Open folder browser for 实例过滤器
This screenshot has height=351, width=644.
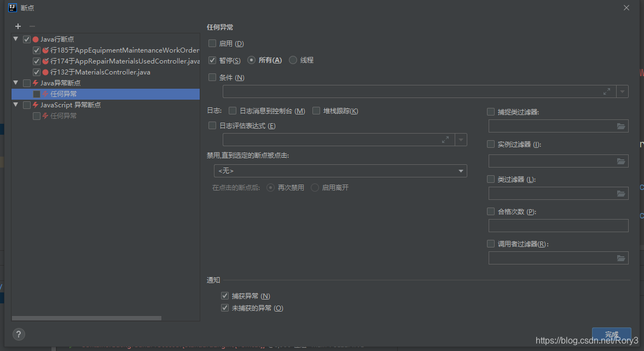pyautogui.click(x=620, y=161)
